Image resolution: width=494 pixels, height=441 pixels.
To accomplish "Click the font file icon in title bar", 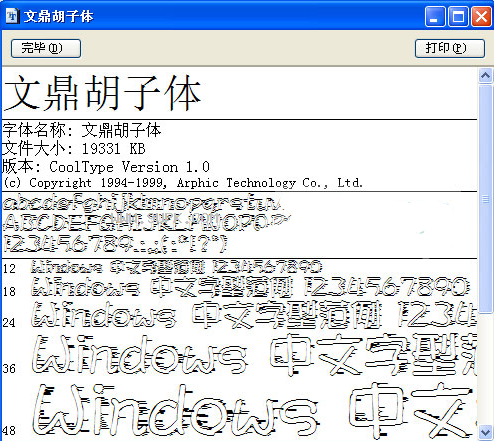I will (12, 16).
